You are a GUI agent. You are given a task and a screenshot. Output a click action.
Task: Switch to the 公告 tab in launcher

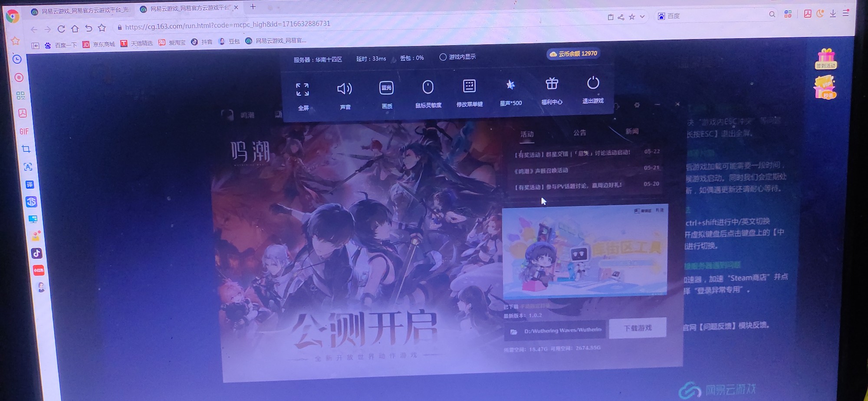579,133
